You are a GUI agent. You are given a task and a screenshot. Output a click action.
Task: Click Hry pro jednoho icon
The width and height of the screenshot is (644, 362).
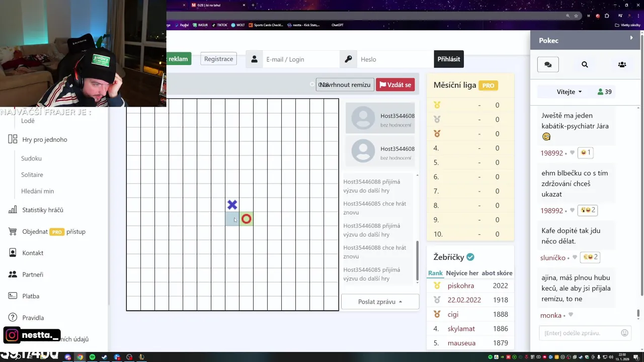[13, 139]
